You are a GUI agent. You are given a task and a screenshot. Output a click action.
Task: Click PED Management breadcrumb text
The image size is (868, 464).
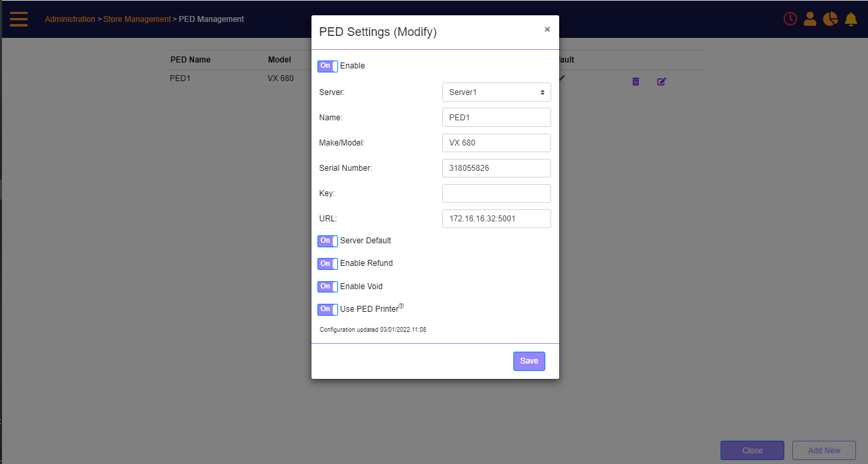coord(211,19)
